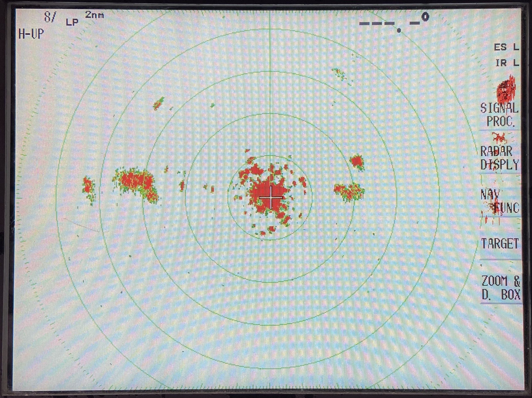The image size is (532, 398).
Task: Click the small red echo at far left
Action: coord(88,186)
